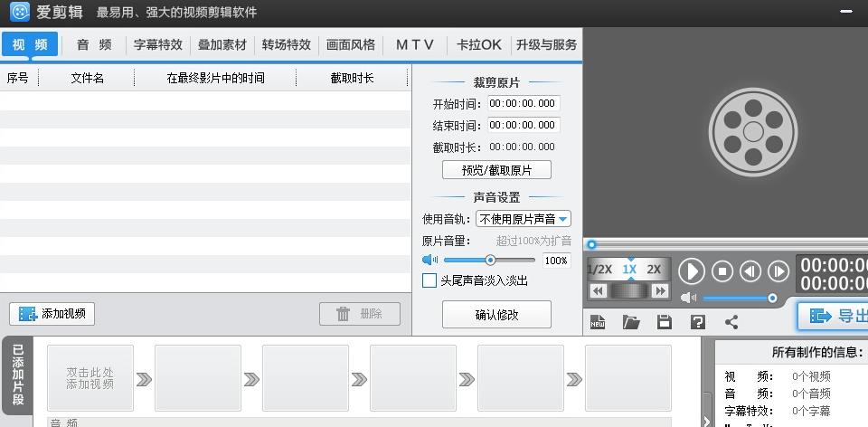This screenshot has width=868, height=427.
Task: Click the 添加视频 button
Action: 52,314
